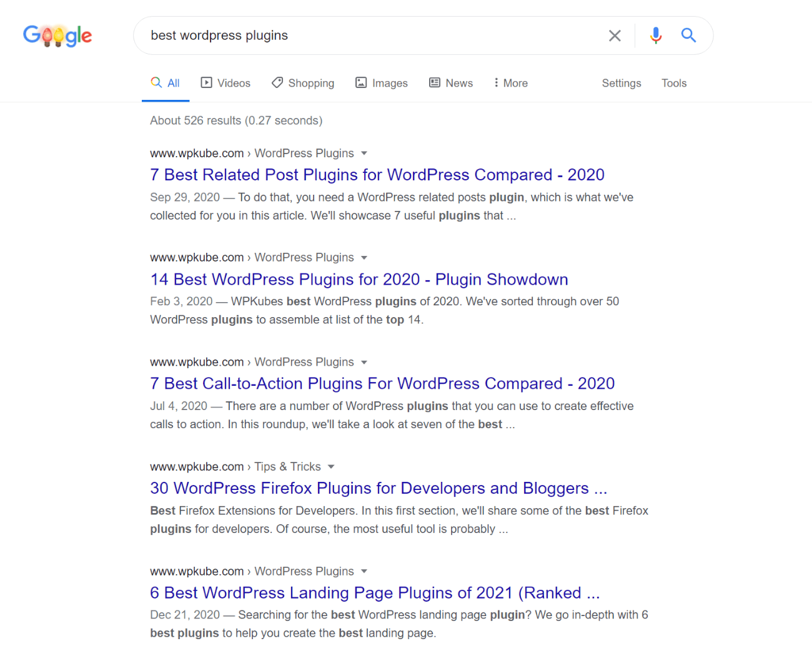The height and width of the screenshot is (651, 812).
Task: Switch to the Videos tab
Action: click(225, 83)
